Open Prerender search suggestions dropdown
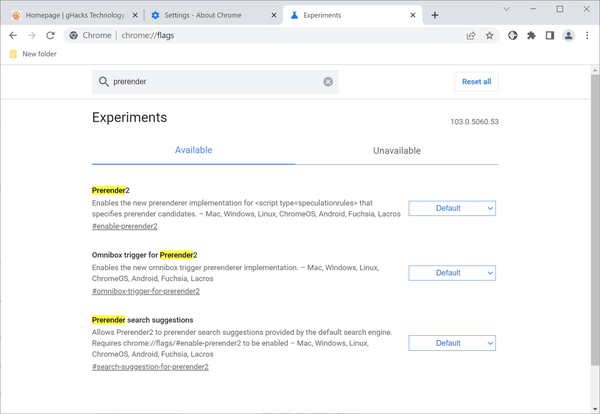This screenshot has height=414, width=600. [452, 343]
